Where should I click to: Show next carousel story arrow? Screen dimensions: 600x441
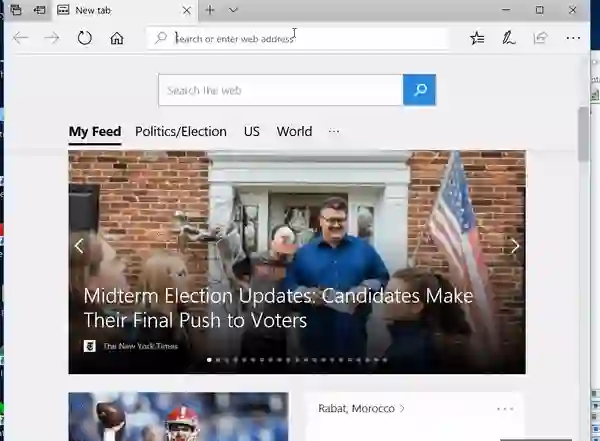click(x=515, y=246)
